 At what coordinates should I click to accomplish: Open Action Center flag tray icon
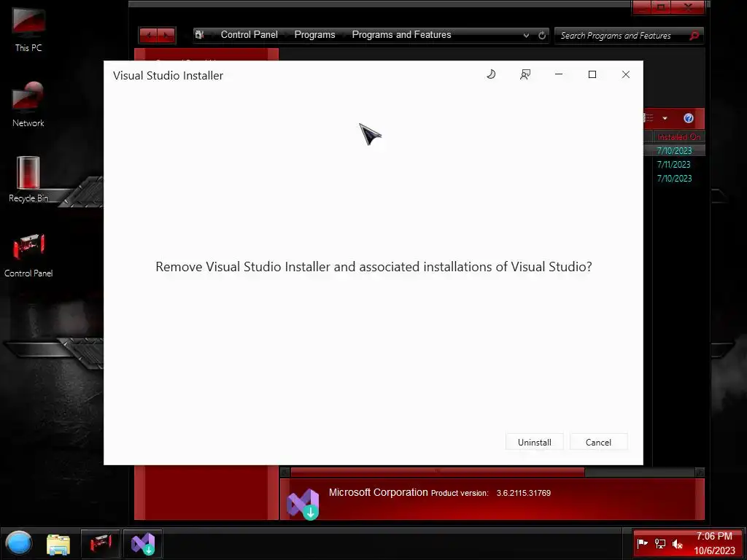642,543
